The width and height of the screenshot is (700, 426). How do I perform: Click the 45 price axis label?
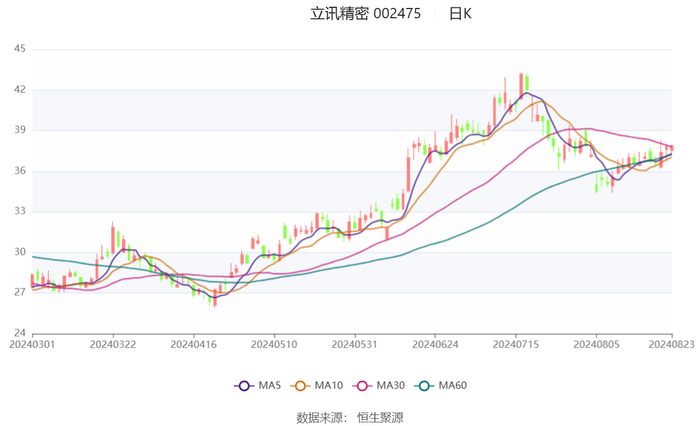20,49
